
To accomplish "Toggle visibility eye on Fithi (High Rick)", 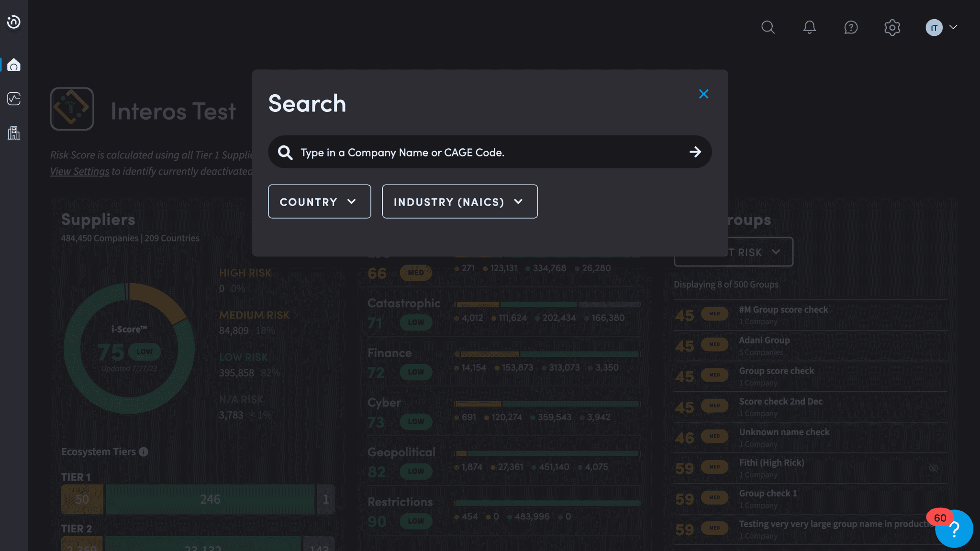I will pos(933,468).
